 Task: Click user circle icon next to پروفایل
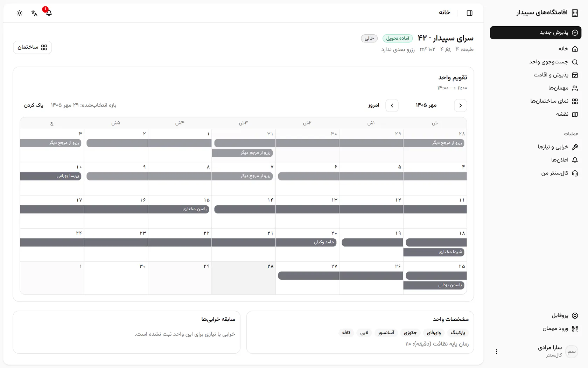point(575,315)
